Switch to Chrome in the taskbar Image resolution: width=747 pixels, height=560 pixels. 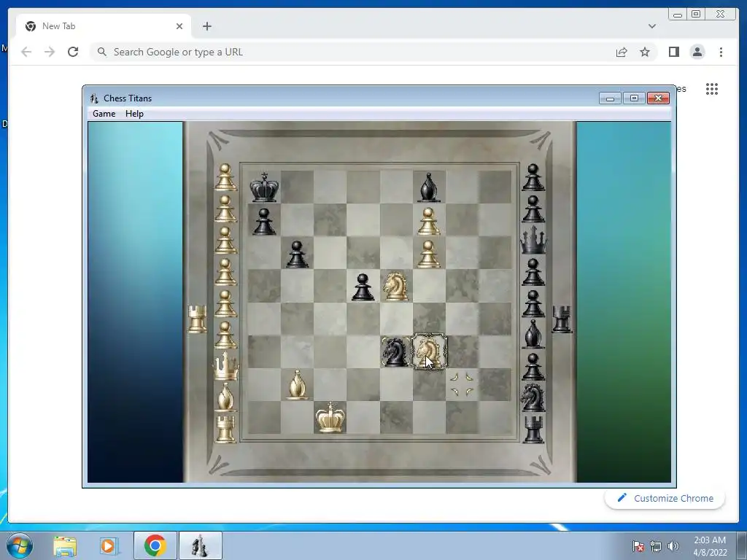(155, 545)
